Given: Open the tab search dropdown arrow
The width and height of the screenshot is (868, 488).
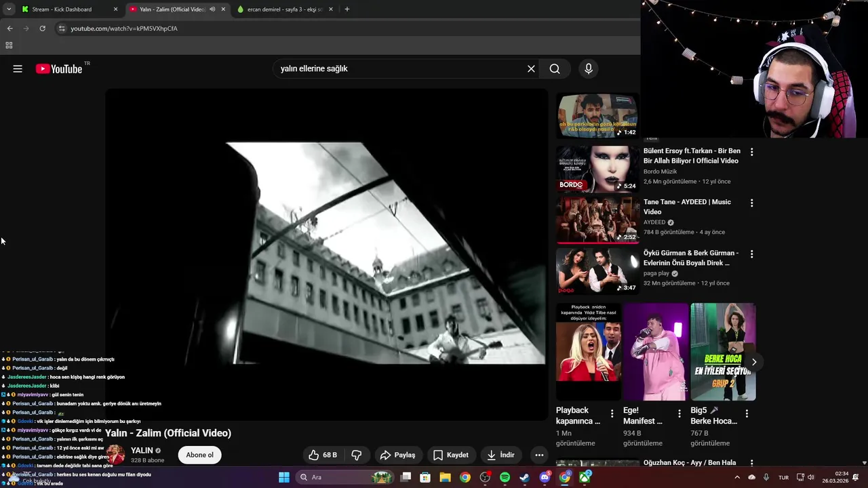Looking at the screenshot, I should 8,9.
